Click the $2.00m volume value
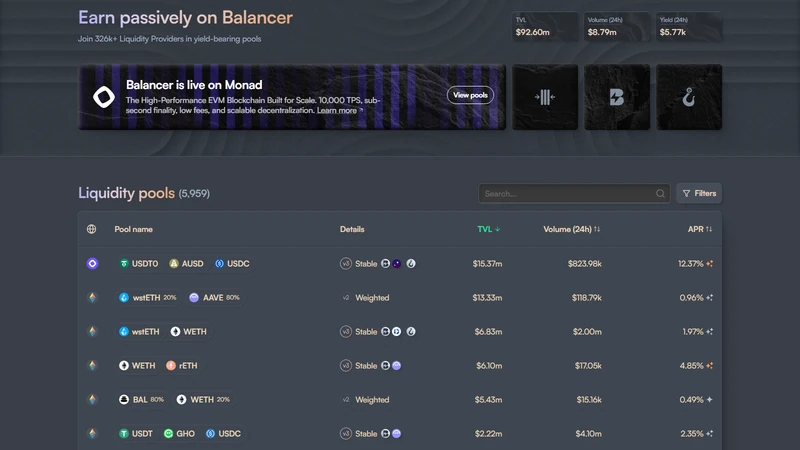Screen dimensions: 800x450 (x=587, y=332)
